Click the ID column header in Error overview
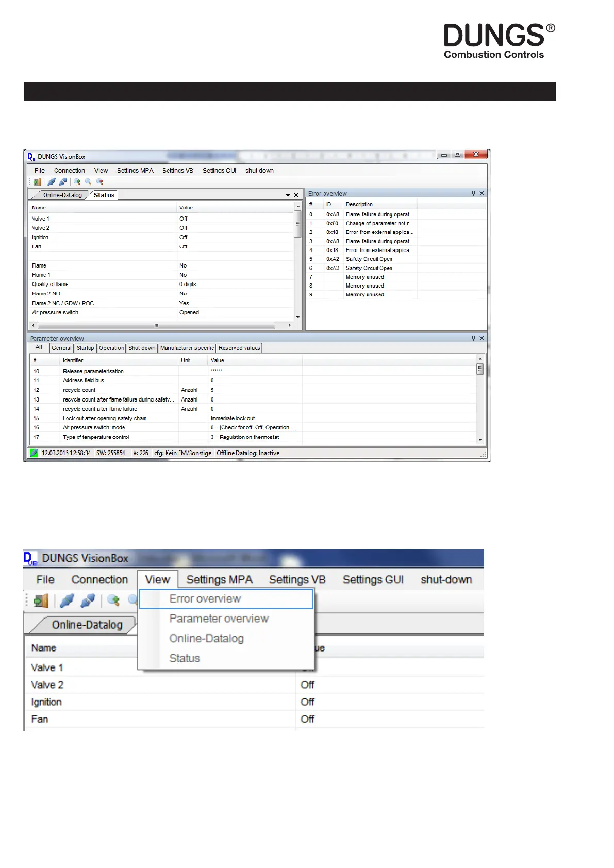The image size is (614, 868). [x=334, y=205]
